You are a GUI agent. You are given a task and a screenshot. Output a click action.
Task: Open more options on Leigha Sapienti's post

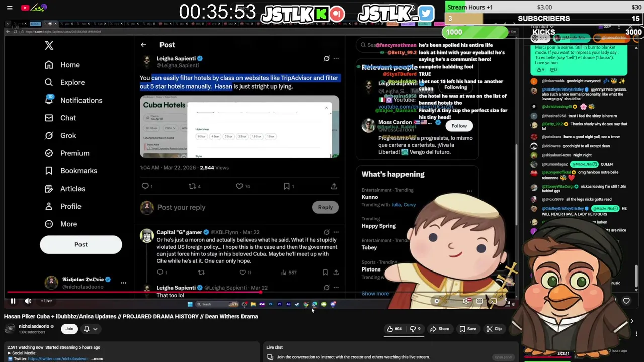point(336,59)
